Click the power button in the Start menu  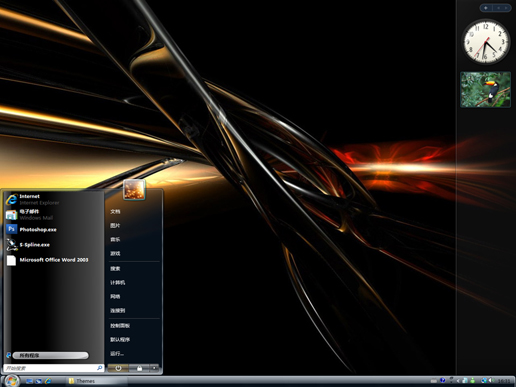118,368
